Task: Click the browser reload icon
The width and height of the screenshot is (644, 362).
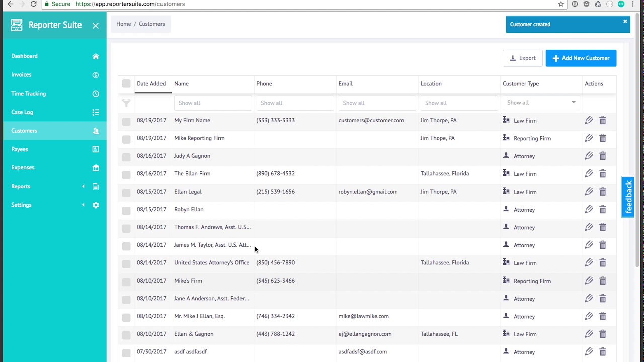Action: tap(33, 4)
